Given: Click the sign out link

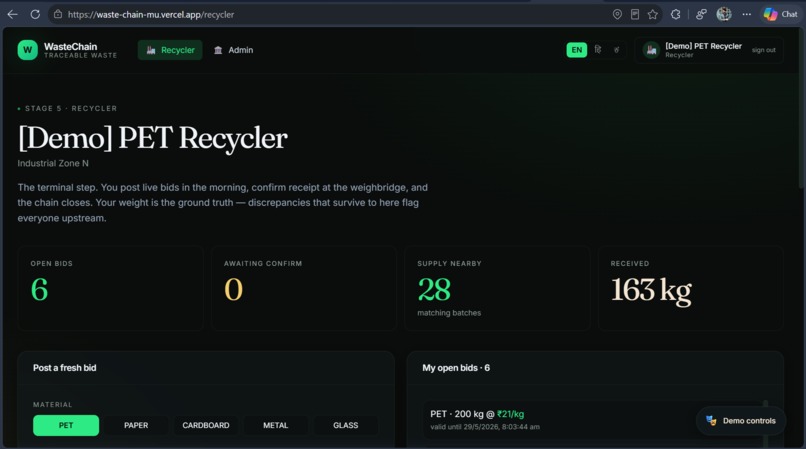Looking at the screenshot, I should [763, 50].
